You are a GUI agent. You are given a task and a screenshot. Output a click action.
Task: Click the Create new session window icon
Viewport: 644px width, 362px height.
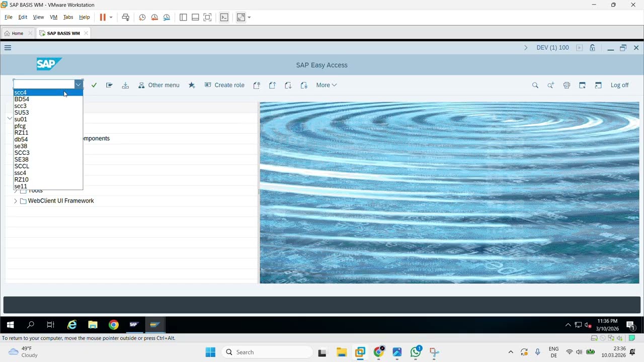582,85
